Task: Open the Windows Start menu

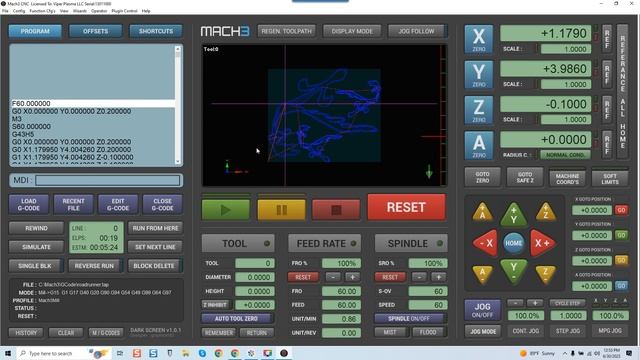Action: point(8,353)
